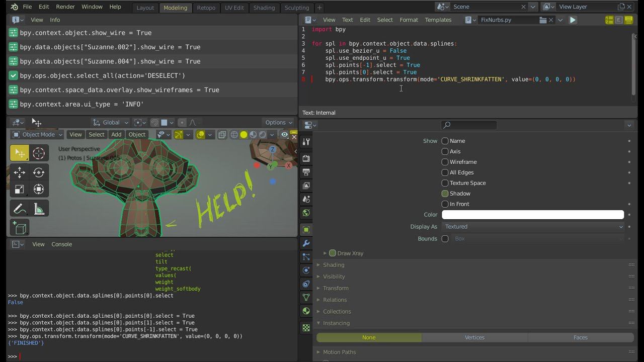This screenshot has width=644, height=362.
Task: Open the File menu
Action: (x=27, y=7)
